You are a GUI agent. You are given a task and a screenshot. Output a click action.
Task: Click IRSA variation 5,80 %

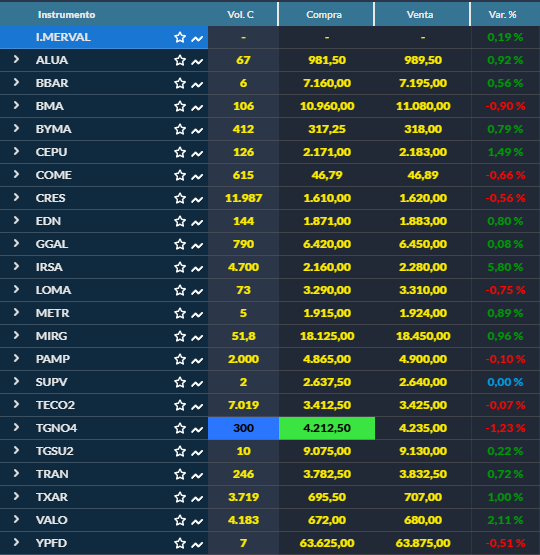pyautogui.click(x=505, y=267)
